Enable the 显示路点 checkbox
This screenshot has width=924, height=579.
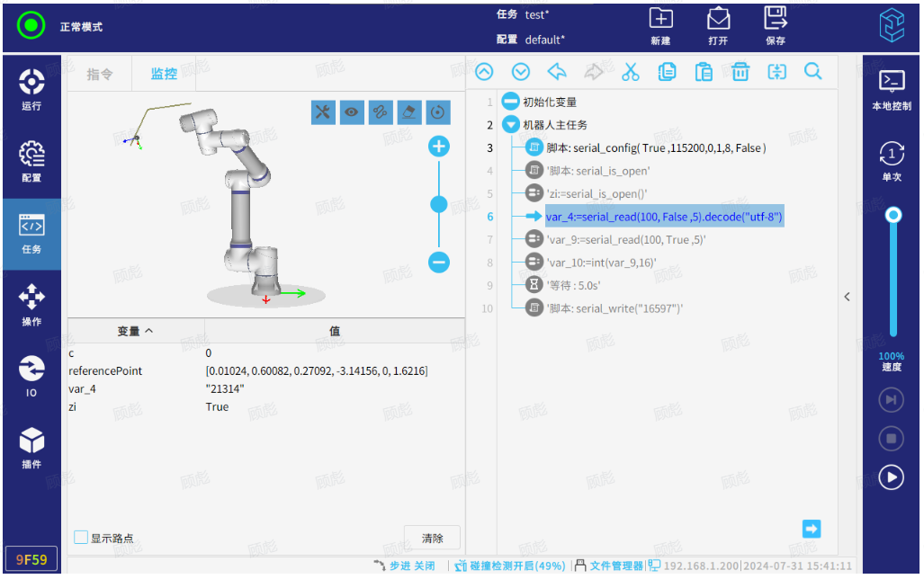pyautogui.click(x=81, y=538)
